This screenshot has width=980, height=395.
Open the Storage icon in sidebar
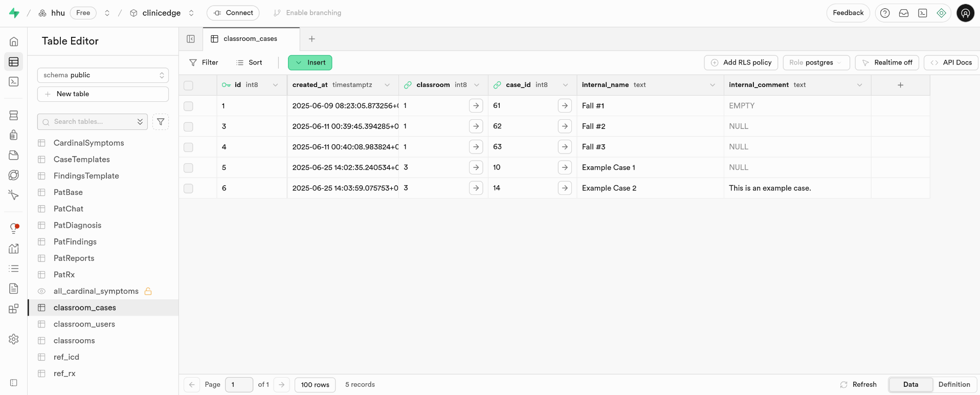[14, 155]
